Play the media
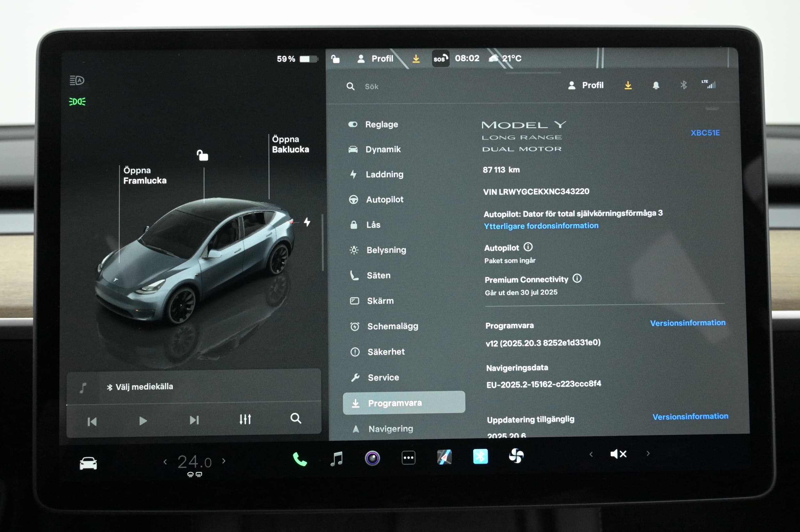This screenshot has width=800, height=532. [x=143, y=421]
